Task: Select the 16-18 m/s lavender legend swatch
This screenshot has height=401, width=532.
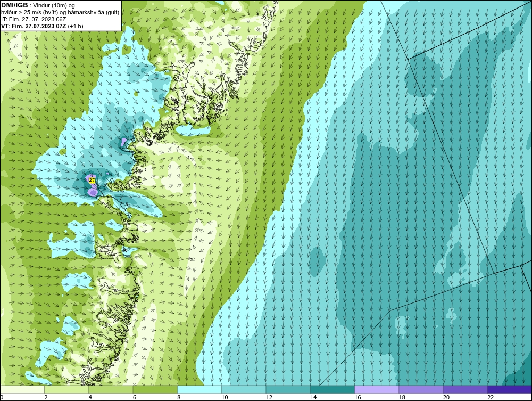Action: 377,389
